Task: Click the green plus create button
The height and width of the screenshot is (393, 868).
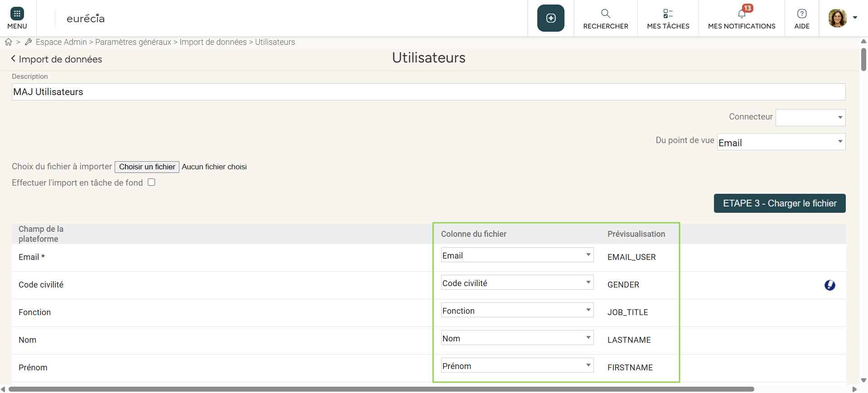Action: click(x=550, y=18)
